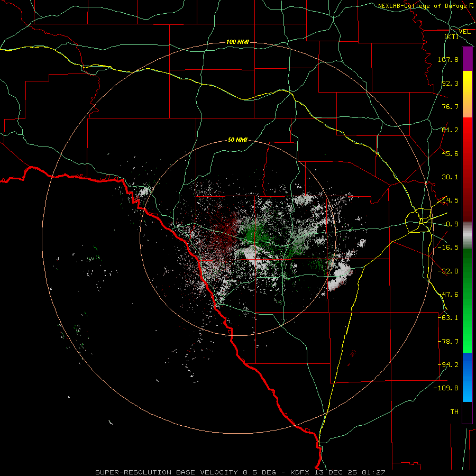Click the 01:27 timestamp in caption
The image size is (476, 476).
pyautogui.click(x=374, y=472)
